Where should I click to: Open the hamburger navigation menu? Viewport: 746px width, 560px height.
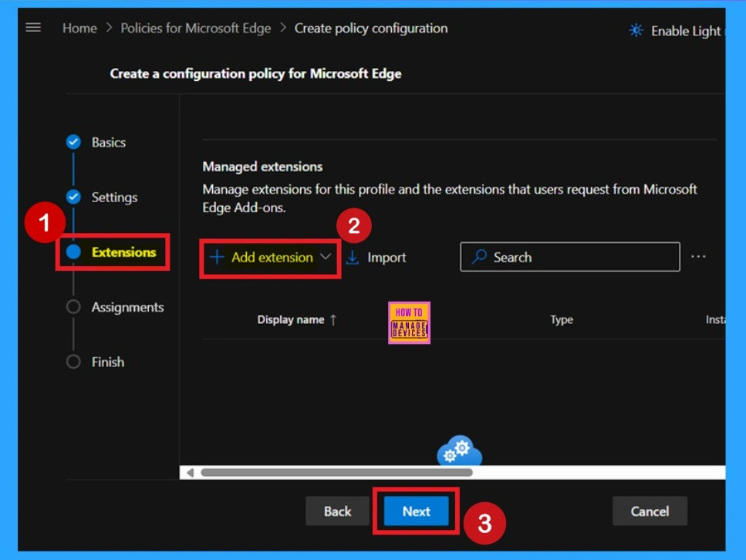coord(33,28)
